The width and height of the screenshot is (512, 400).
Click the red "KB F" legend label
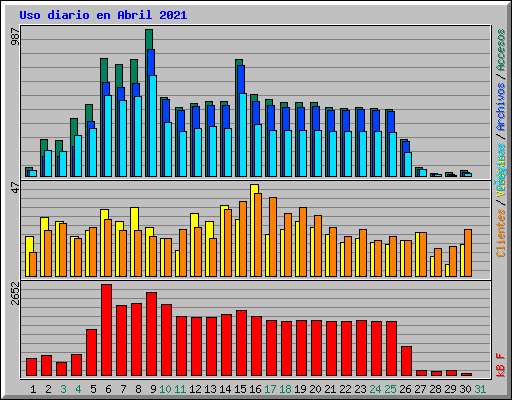501,365
